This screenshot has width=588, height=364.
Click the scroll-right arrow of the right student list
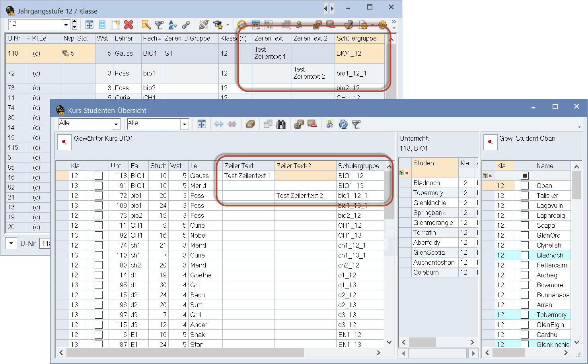[566, 352]
